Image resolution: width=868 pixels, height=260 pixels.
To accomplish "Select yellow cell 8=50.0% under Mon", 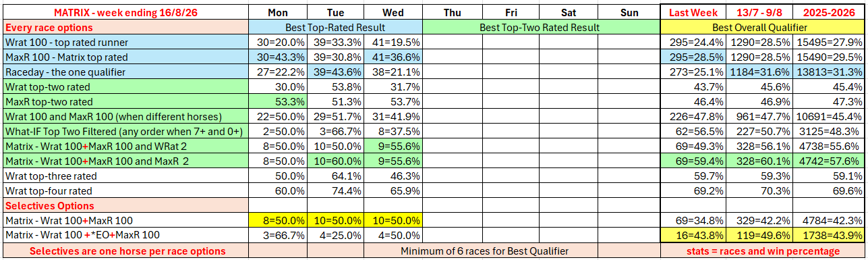I will point(277,220).
